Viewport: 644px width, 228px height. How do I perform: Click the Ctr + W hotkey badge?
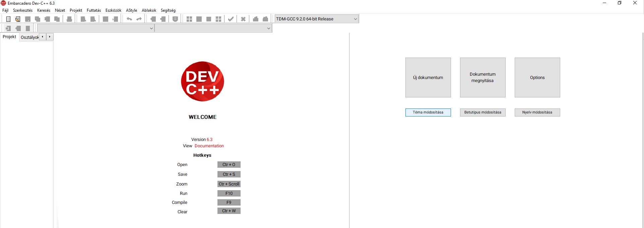coord(229,211)
